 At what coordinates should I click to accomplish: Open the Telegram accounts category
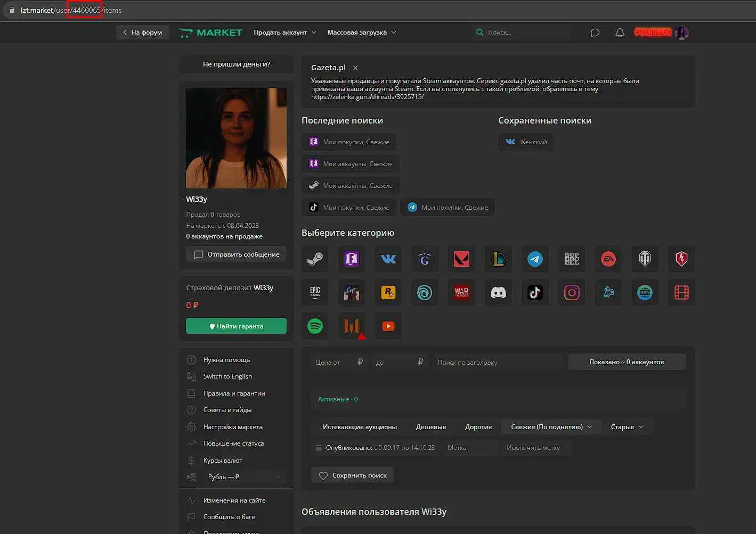(x=535, y=259)
